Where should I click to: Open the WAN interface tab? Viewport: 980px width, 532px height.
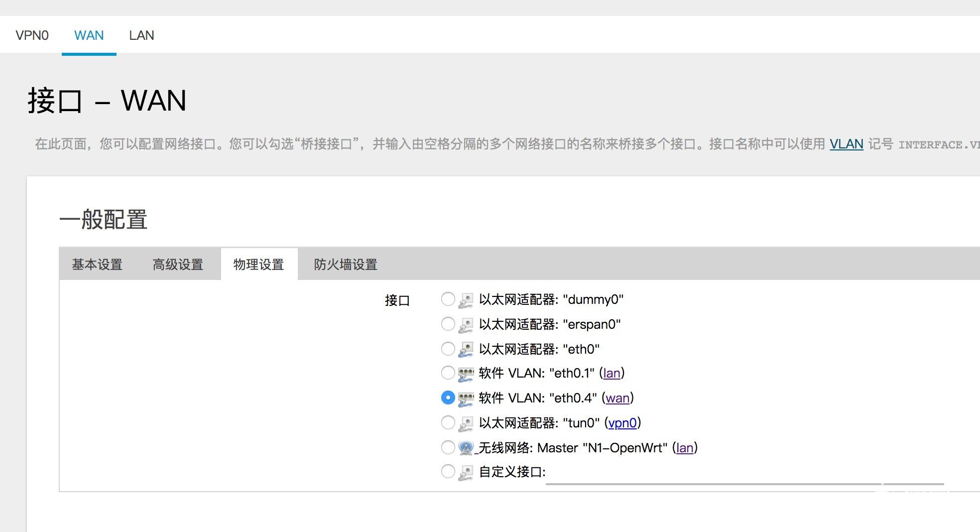click(x=89, y=35)
